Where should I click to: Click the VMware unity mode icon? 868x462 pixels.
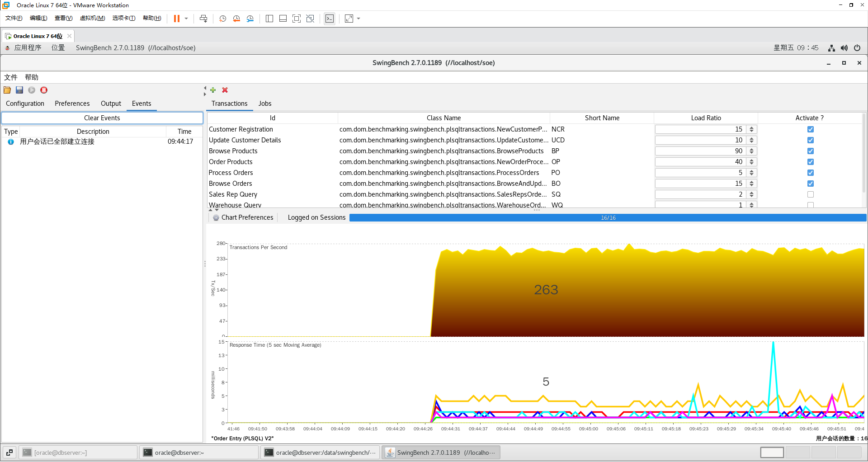310,19
